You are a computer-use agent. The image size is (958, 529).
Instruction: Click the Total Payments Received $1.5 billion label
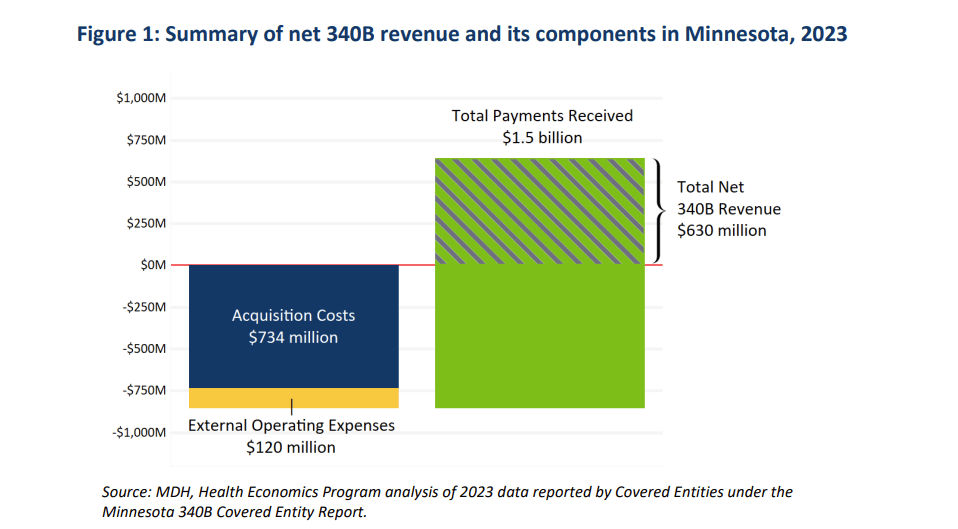tap(543, 126)
